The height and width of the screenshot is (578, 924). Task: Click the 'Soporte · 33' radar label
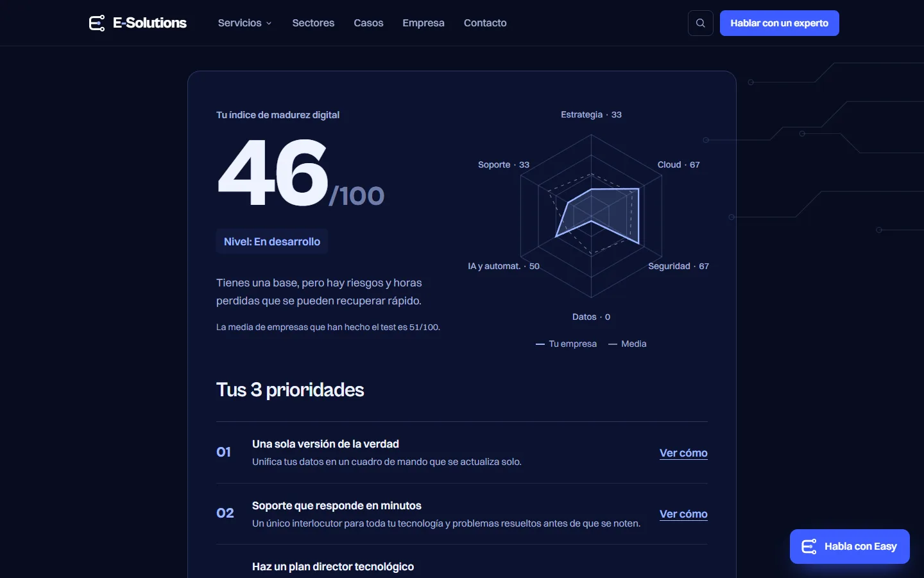[x=504, y=164]
